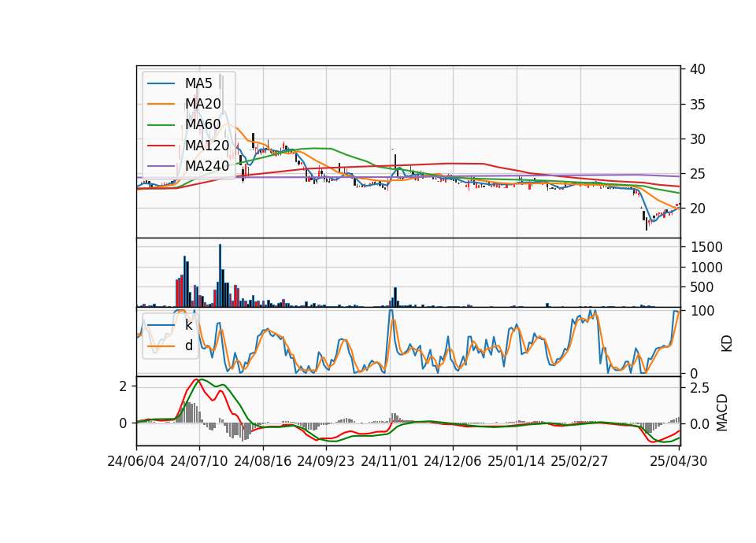Click the date label 25/01/14
The width and height of the screenshot is (756, 543).
pos(517,461)
